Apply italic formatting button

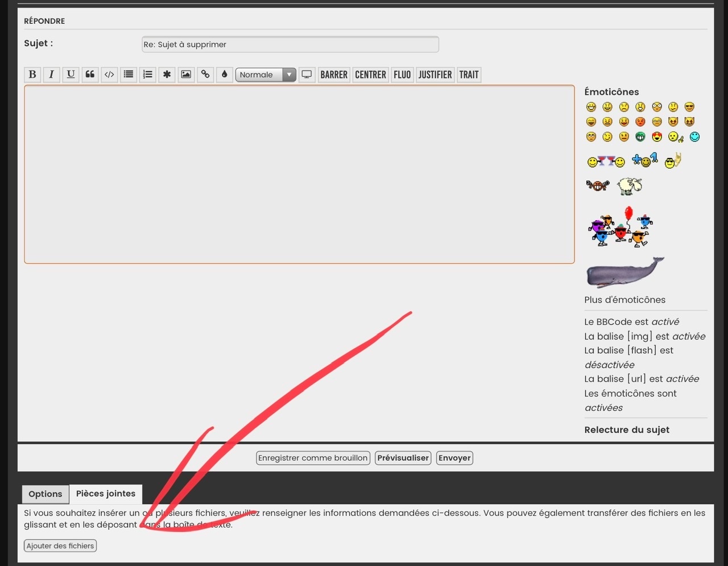pyautogui.click(x=51, y=75)
